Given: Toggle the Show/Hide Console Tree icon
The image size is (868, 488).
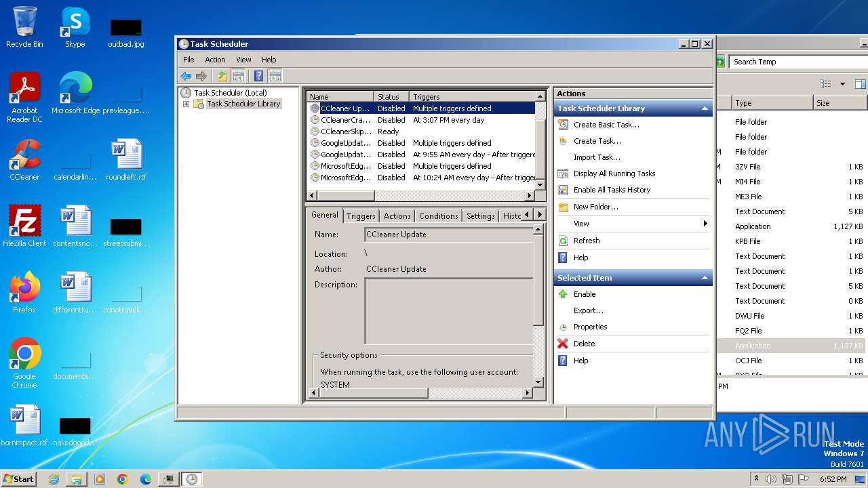Looking at the screenshot, I should pyautogui.click(x=238, y=76).
